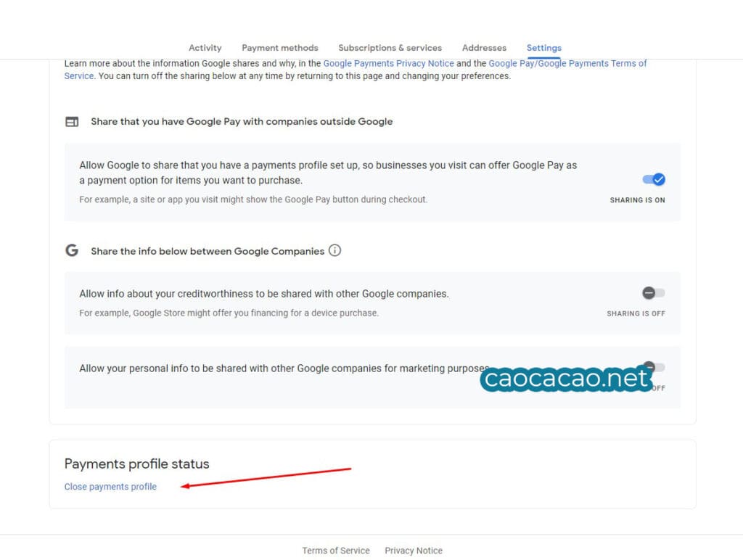Click the Google Pay button checkout example text
This screenshot has width=743, height=560.
pos(253,199)
